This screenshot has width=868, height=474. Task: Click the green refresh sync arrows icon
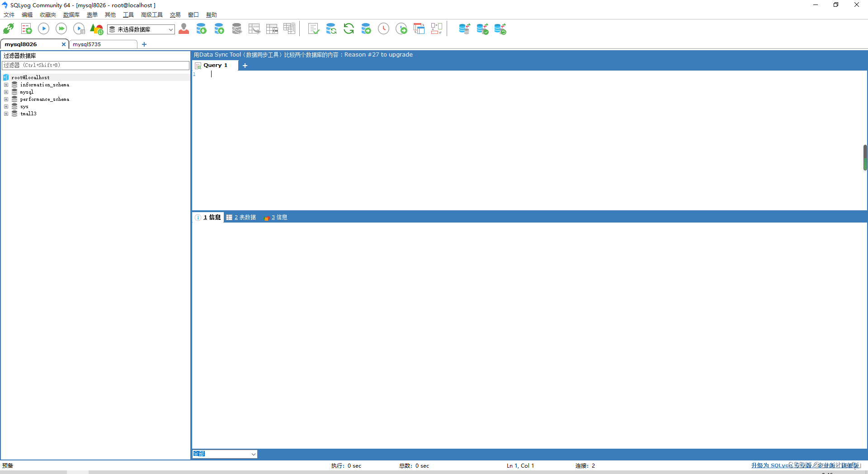click(x=349, y=29)
